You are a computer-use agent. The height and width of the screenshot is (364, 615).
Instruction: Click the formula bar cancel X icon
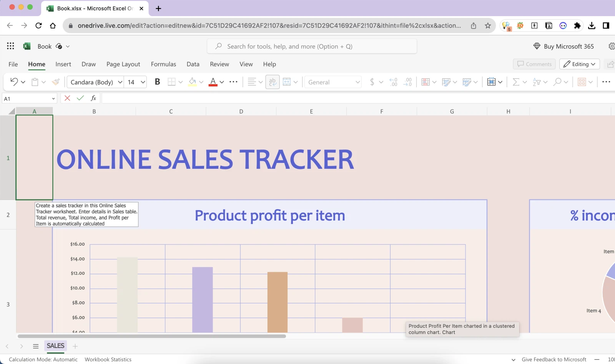67,98
